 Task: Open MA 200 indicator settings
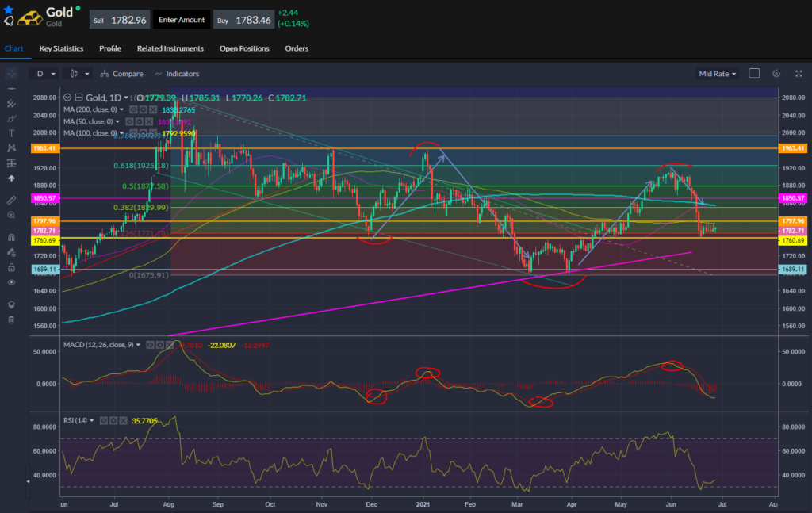point(144,109)
